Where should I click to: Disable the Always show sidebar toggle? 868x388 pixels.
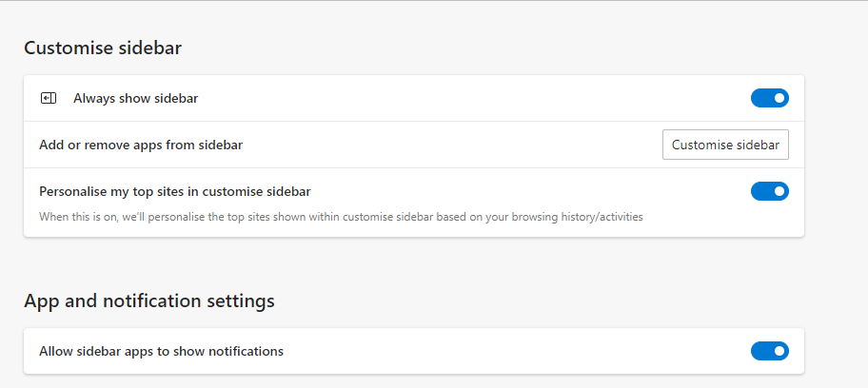769,98
